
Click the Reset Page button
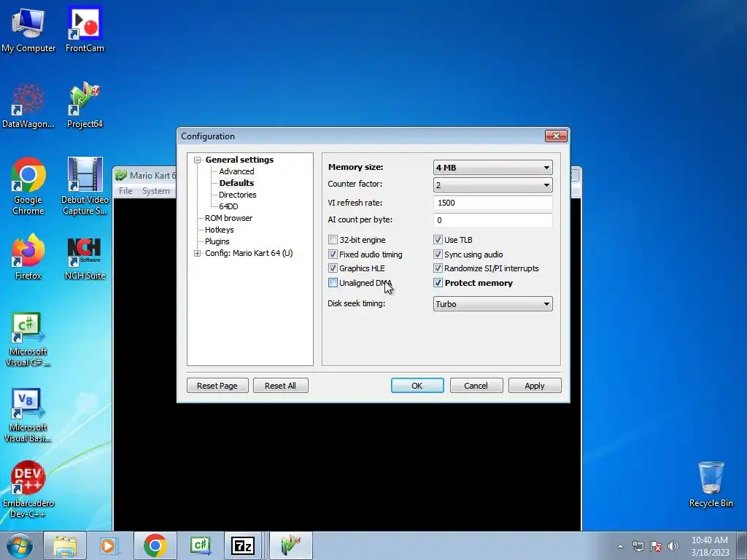point(217,385)
